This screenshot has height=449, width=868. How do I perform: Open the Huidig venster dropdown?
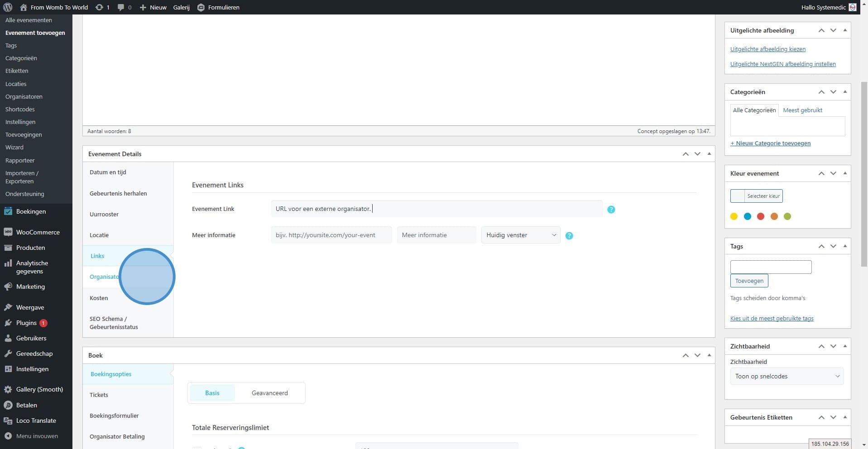pyautogui.click(x=520, y=235)
